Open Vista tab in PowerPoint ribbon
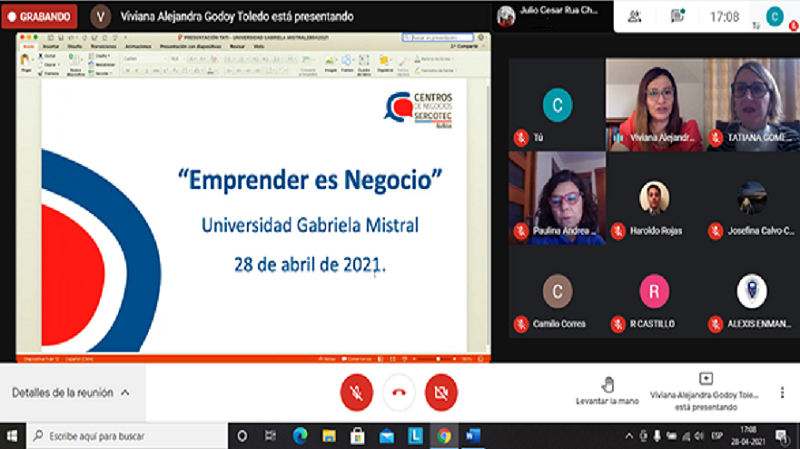 tap(259, 46)
